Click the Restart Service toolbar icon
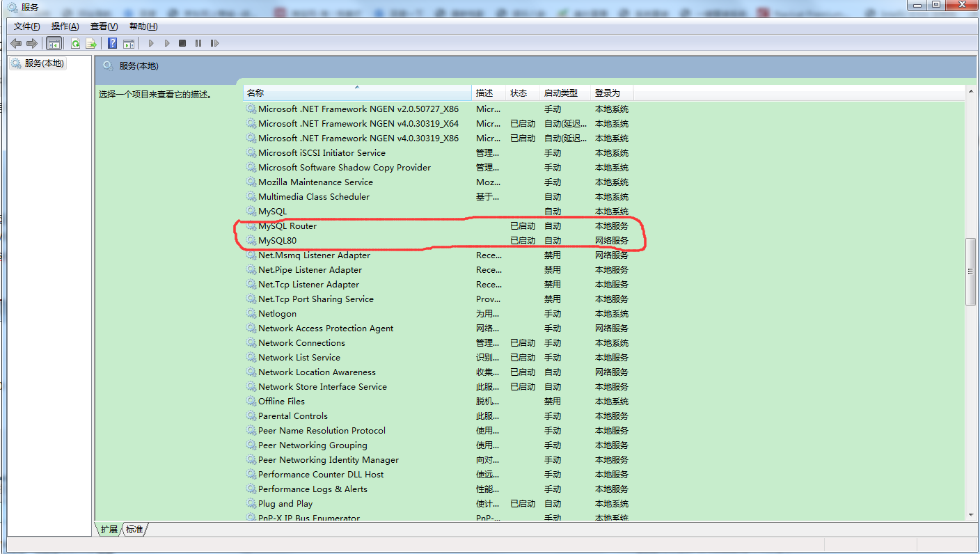Image resolution: width=980 pixels, height=554 pixels. [x=214, y=43]
